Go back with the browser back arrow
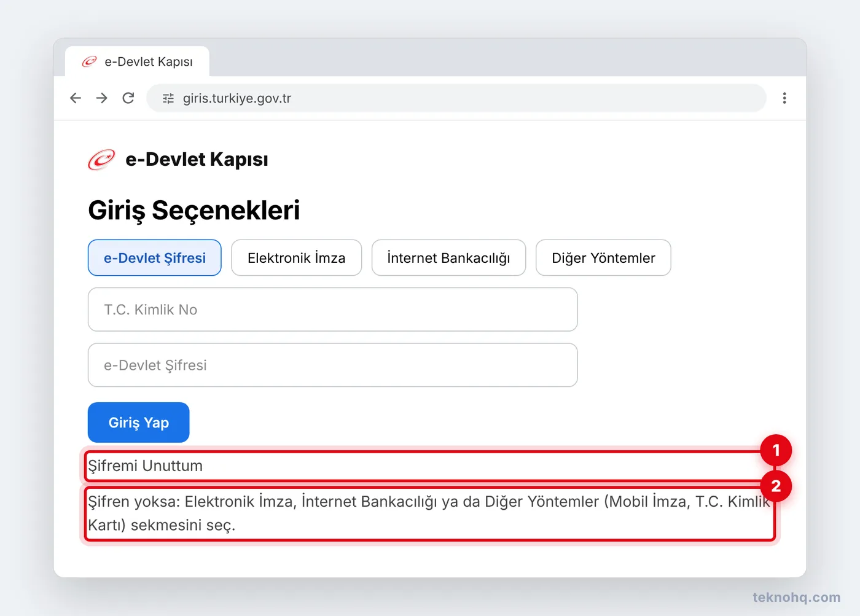 pyautogui.click(x=76, y=98)
